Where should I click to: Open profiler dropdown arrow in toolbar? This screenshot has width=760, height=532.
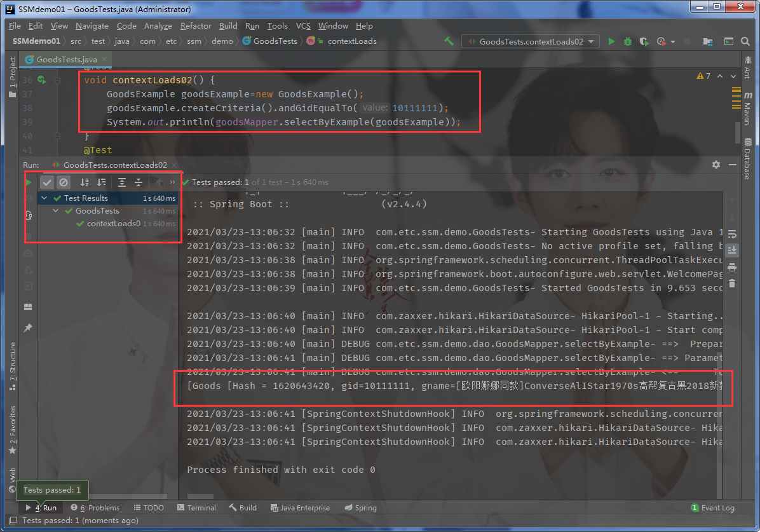point(673,42)
